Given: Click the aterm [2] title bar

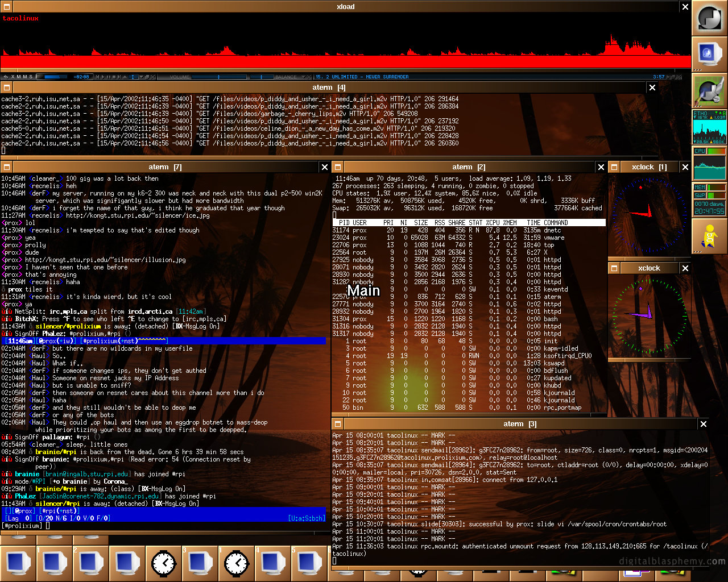Looking at the screenshot, I should pyautogui.click(x=469, y=167).
